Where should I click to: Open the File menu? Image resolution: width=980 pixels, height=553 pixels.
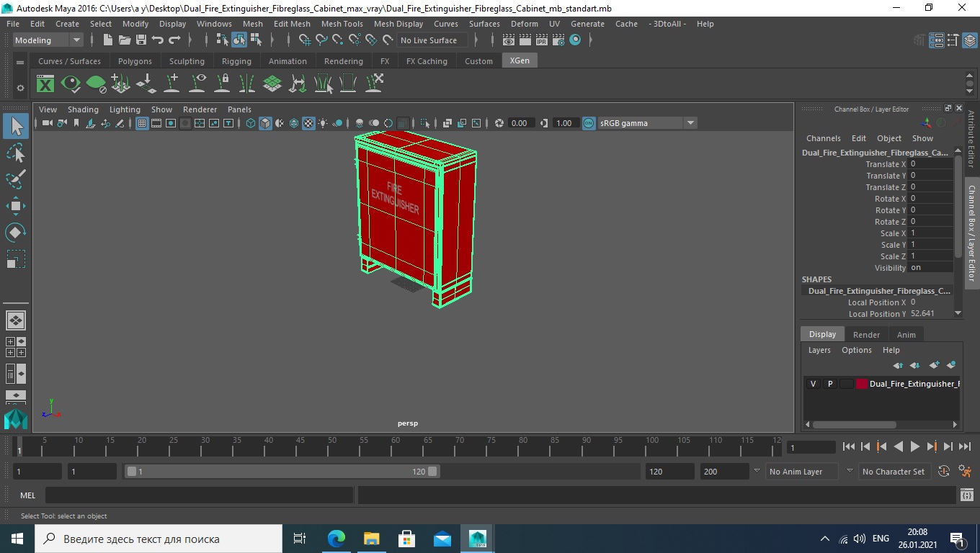pyautogui.click(x=13, y=24)
